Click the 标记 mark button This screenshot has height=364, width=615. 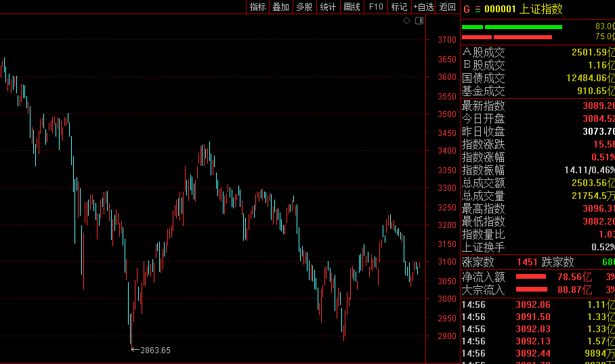399,7
